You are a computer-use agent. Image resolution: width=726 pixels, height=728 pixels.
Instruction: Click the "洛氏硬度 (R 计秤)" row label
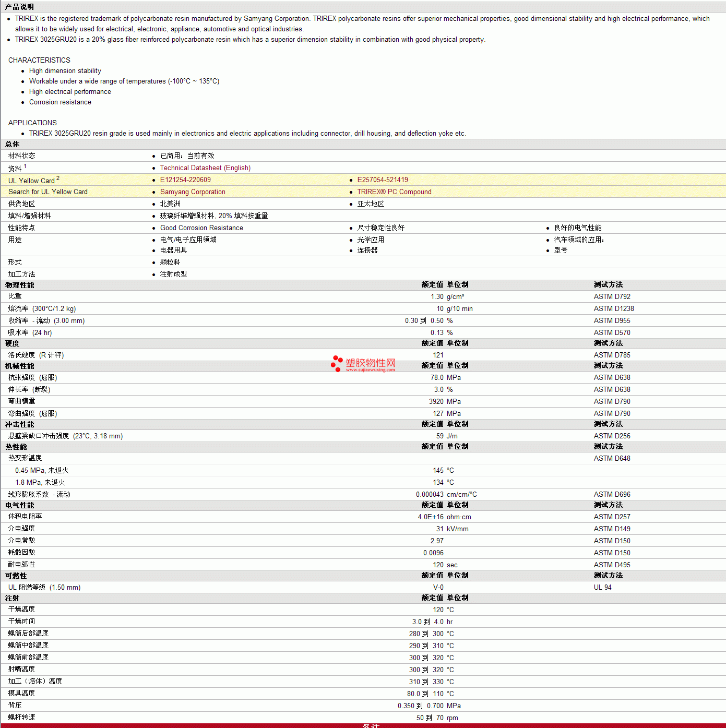[36, 355]
